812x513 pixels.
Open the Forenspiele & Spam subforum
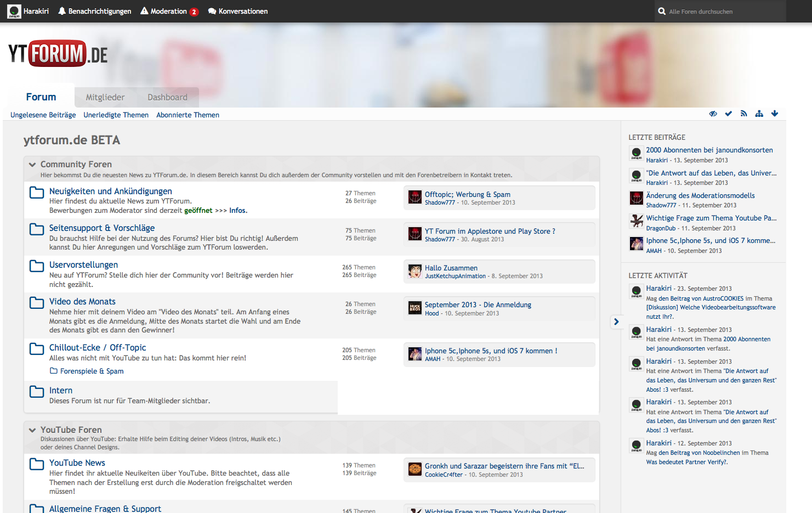[92, 371]
